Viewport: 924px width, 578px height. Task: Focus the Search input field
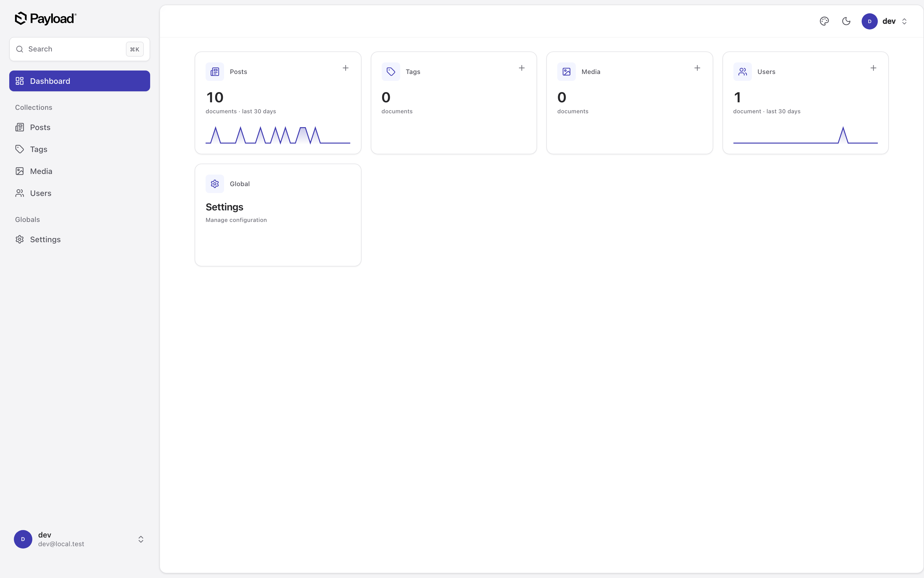point(79,49)
